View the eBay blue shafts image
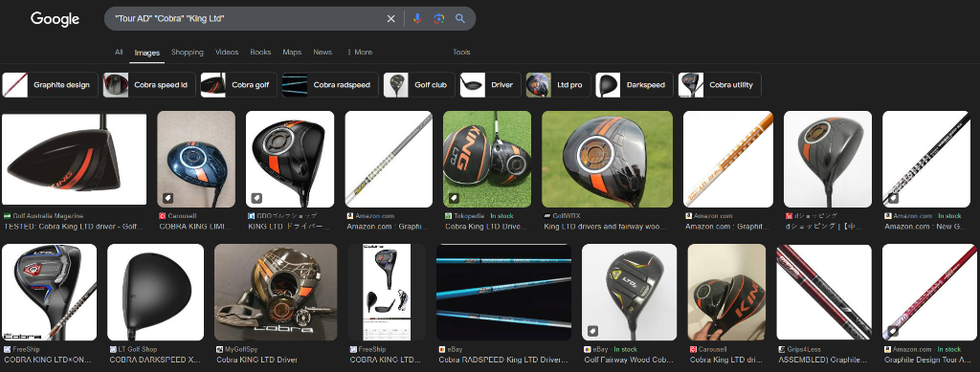 [503, 292]
